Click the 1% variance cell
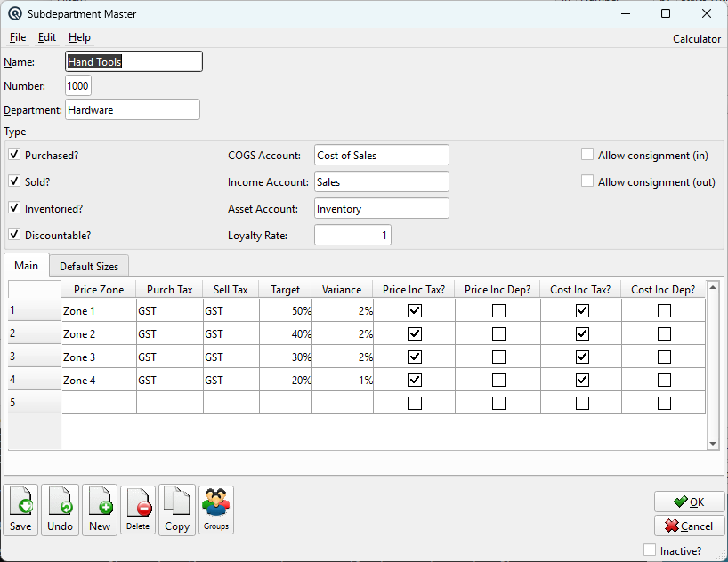 pyautogui.click(x=343, y=380)
